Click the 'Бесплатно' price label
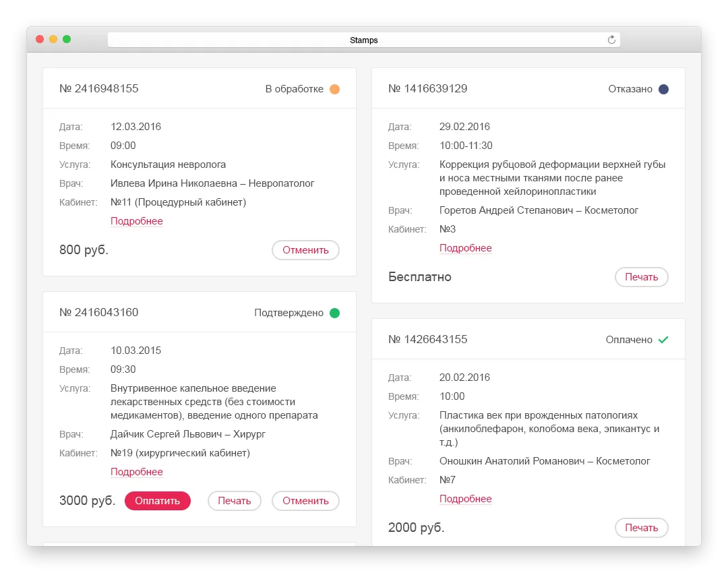This screenshot has height=573, width=728. click(420, 277)
